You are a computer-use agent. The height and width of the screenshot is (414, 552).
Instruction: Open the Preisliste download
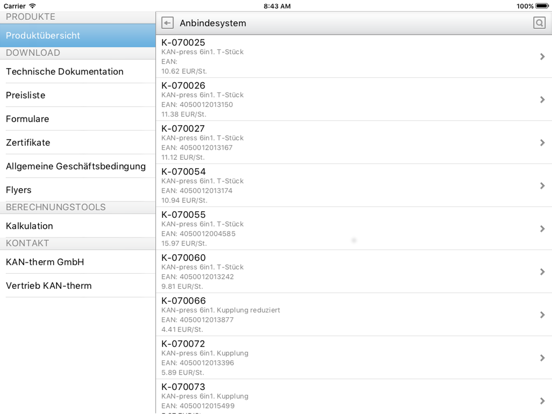click(77, 95)
